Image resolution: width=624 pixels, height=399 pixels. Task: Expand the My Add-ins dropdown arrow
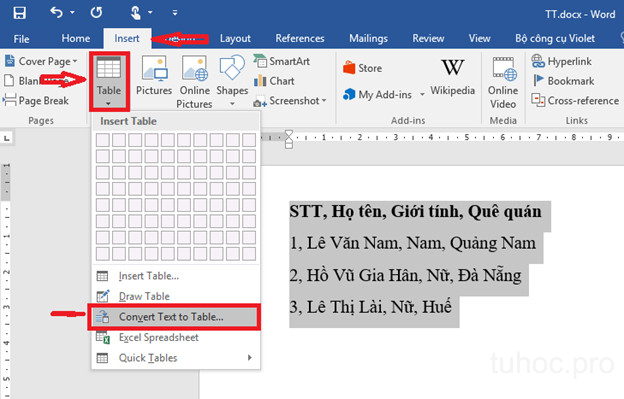pyautogui.click(x=422, y=95)
